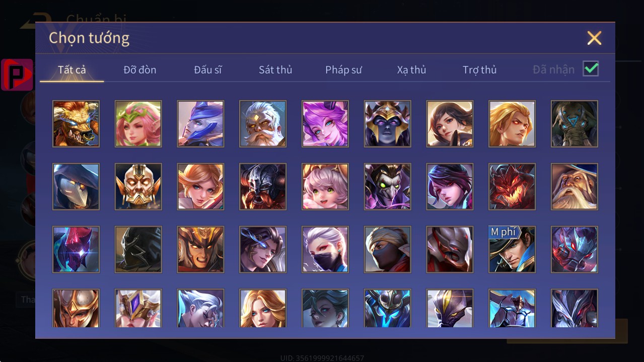Switch to the Đỡ đòn tab
Image resolution: width=644 pixels, height=362 pixels.
(x=140, y=70)
